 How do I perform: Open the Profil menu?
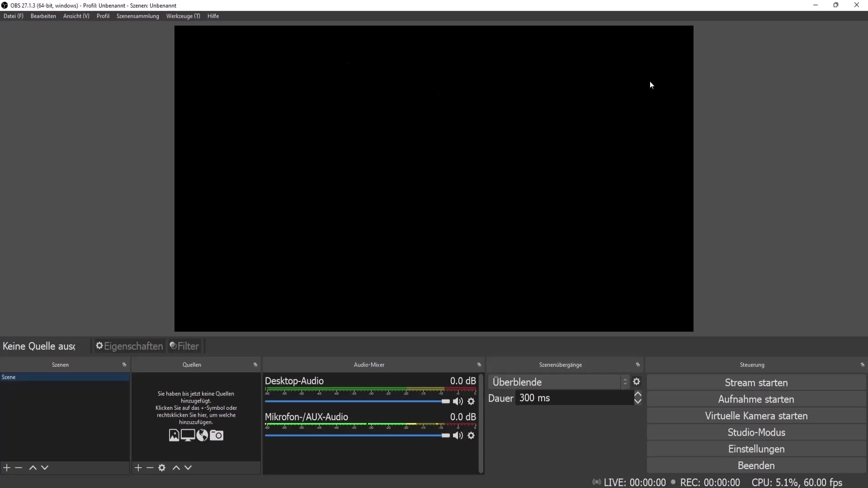coord(103,16)
